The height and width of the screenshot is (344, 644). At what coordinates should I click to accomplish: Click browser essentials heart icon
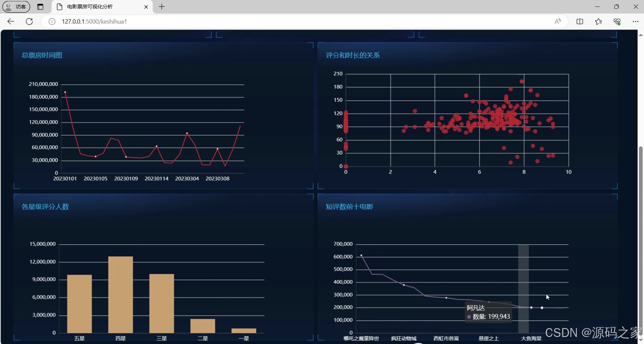coord(617,21)
